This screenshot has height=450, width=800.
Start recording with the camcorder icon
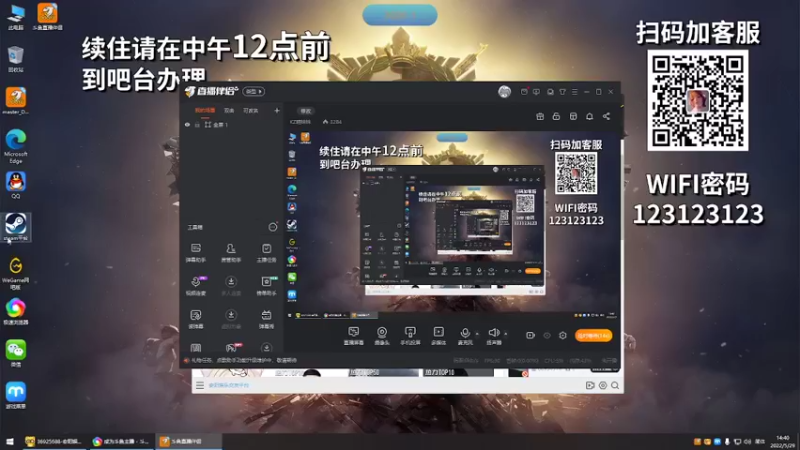530,335
